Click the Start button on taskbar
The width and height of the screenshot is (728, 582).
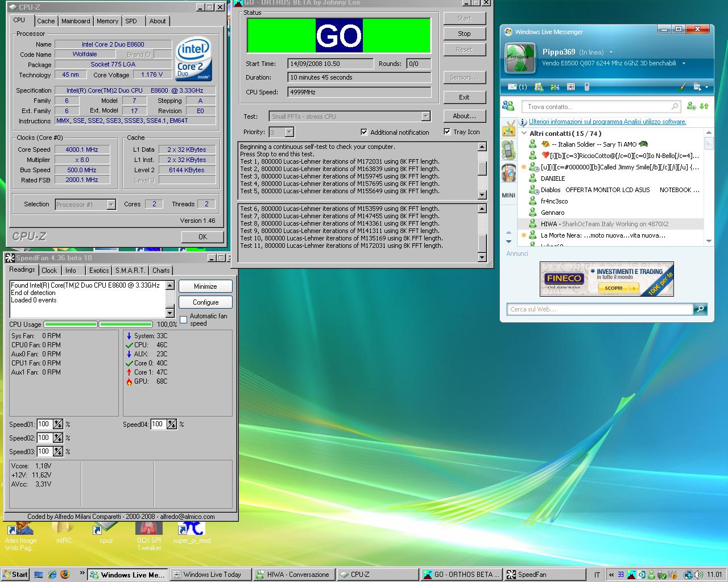pos(15,574)
